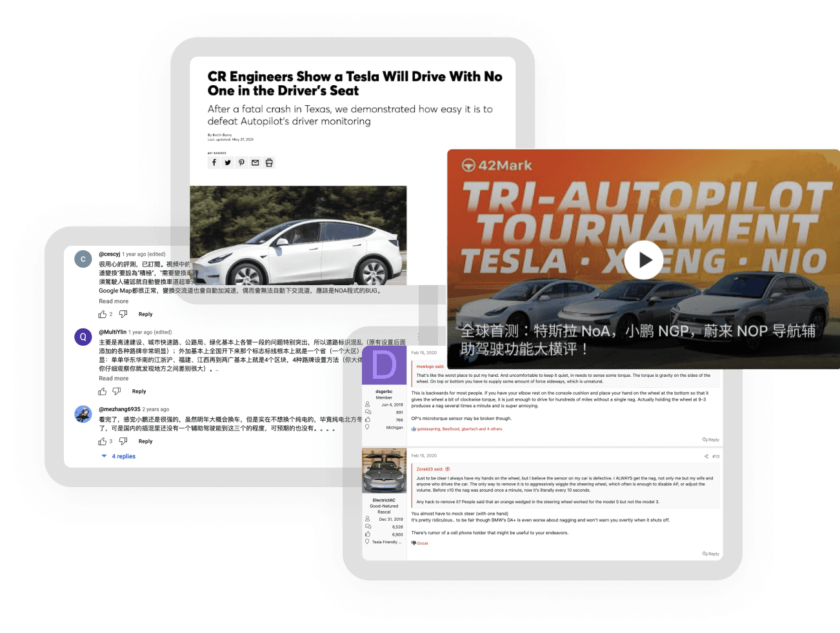Pin the CR article on Pinterest
Screen dimensions: 840x633
pos(241,163)
